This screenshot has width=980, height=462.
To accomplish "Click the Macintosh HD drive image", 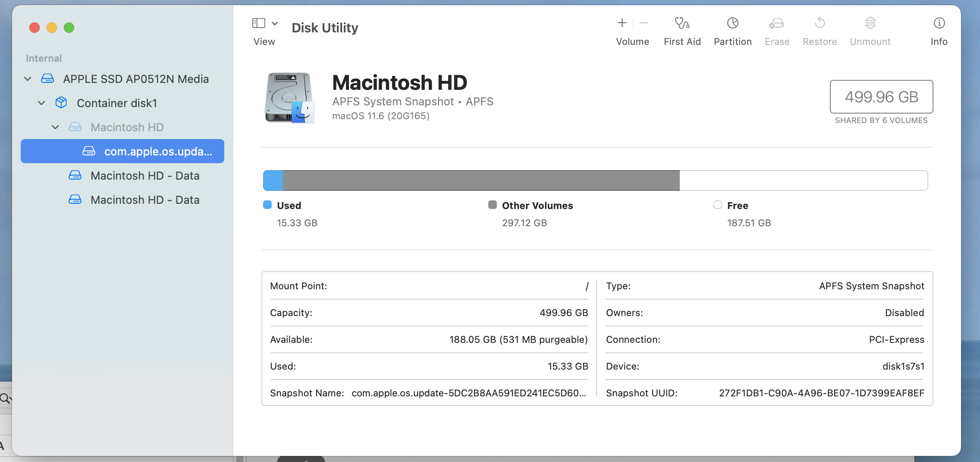I will 289,98.
